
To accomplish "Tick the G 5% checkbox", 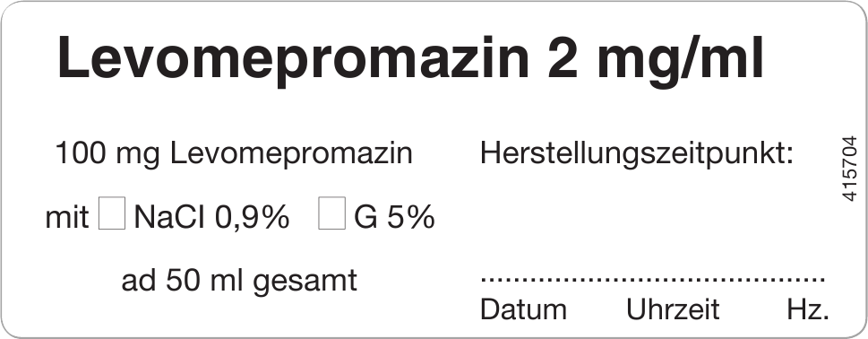I will click(331, 213).
